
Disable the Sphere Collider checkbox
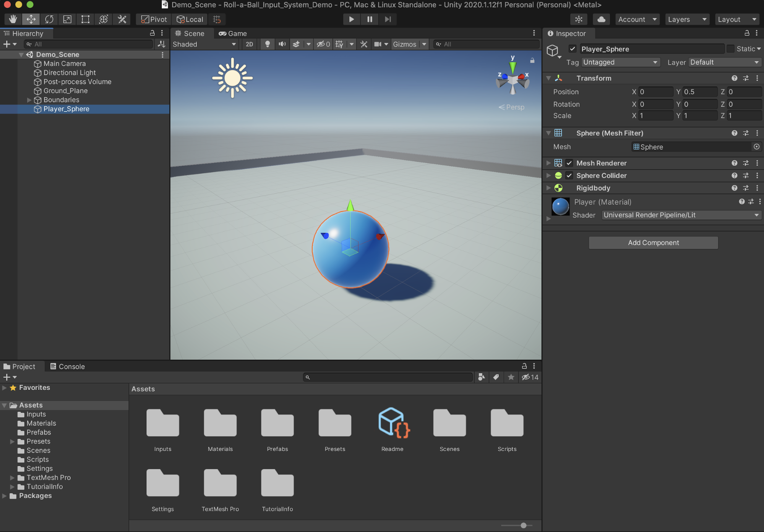tap(569, 176)
